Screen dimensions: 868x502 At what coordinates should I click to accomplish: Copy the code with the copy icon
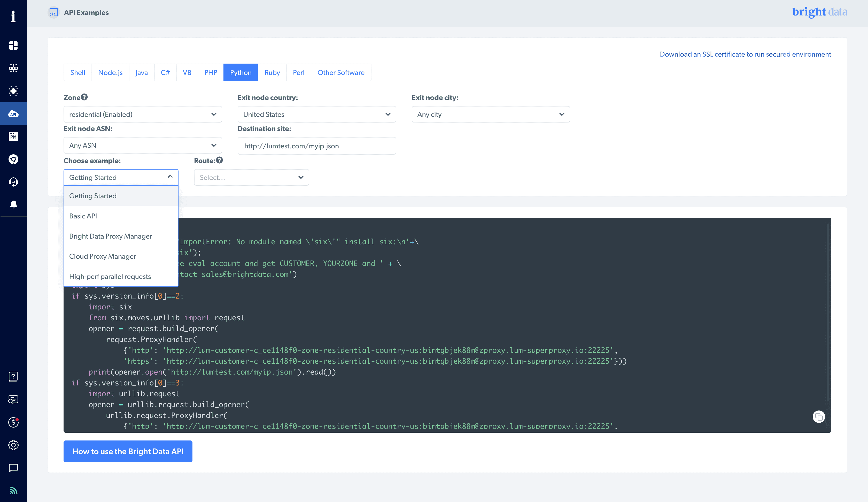pyautogui.click(x=819, y=417)
